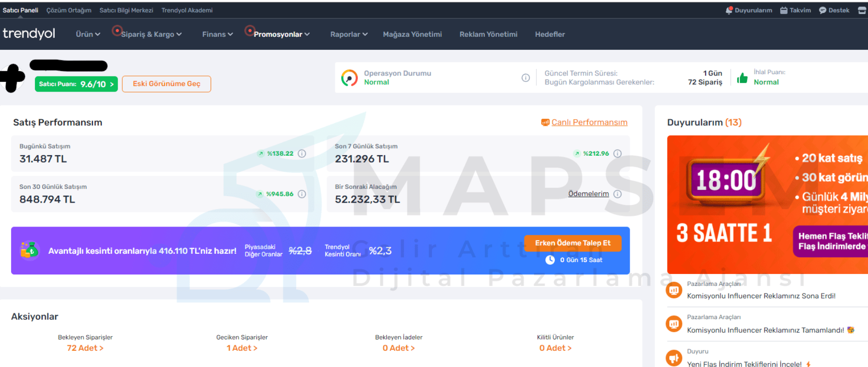The width and height of the screenshot is (868, 367).
Task: Click info icon beside Bugünkü Satışım
Action: [302, 153]
